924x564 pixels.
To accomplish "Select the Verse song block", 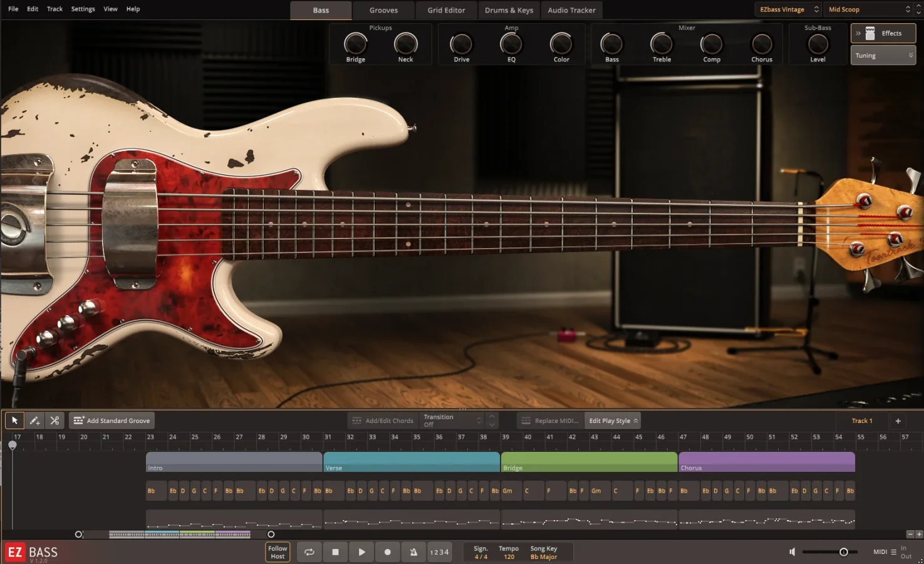I will point(411,462).
